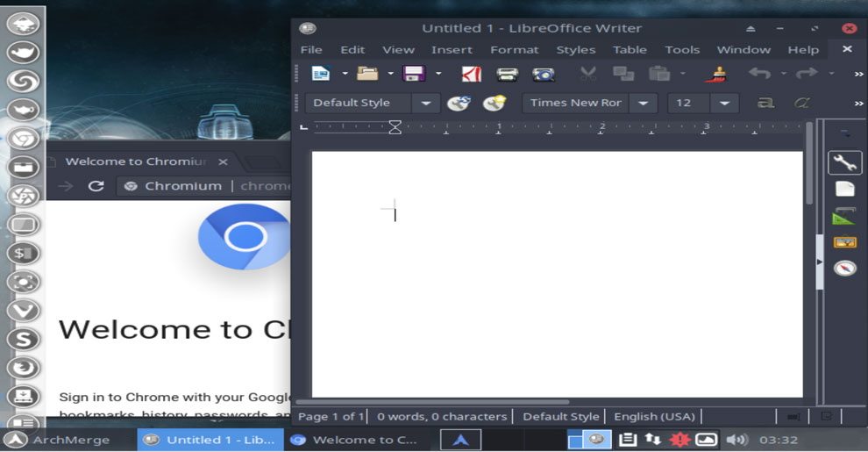The image size is (868, 452).
Task: Click 'Page 1 of 1' in status bar
Action: coord(331,417)
